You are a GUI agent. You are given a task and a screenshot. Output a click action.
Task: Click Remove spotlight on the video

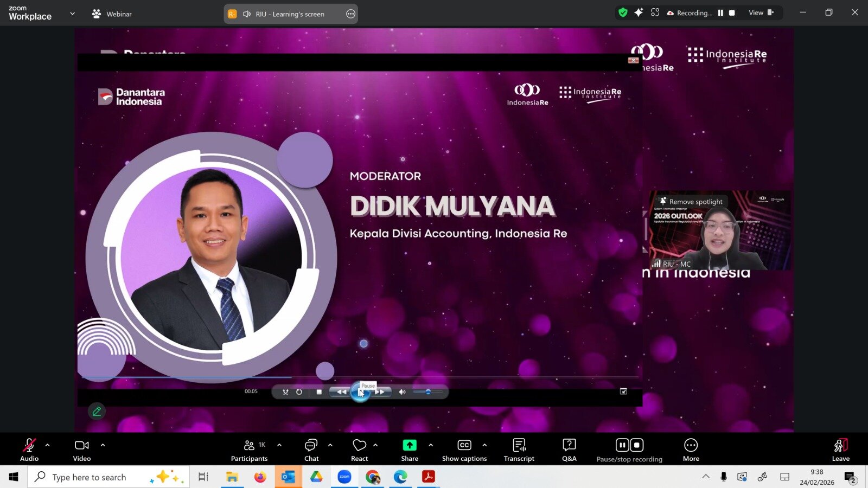691,202
